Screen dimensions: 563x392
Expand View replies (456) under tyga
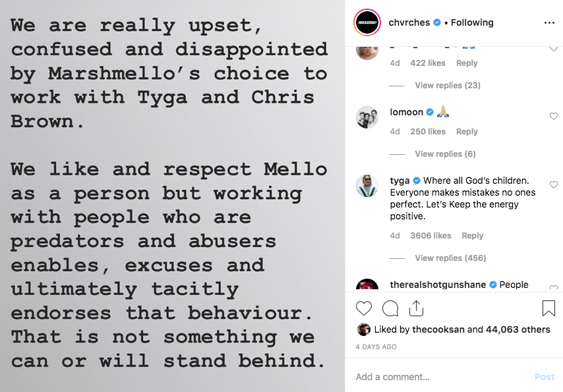pyautogui.click(x=450, y=258)
